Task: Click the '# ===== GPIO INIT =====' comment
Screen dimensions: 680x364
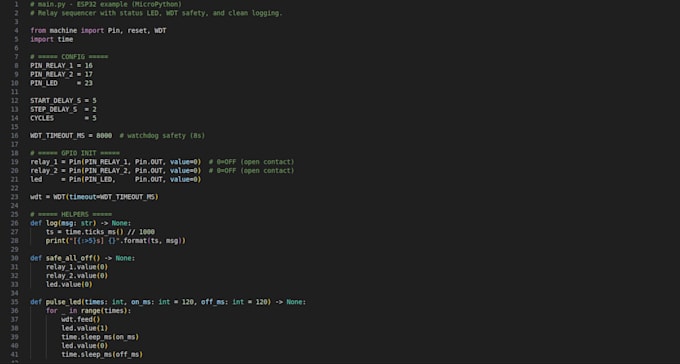Action: point(75,153)
